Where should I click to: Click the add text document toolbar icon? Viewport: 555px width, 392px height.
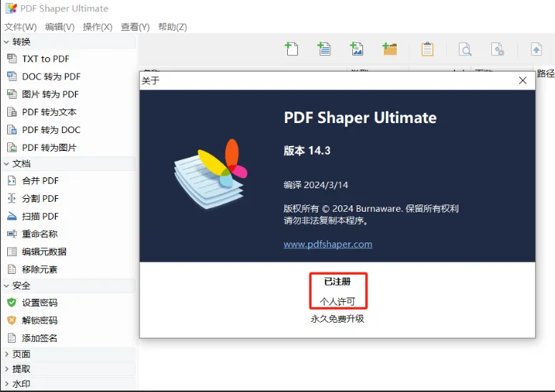pos(324,49)
